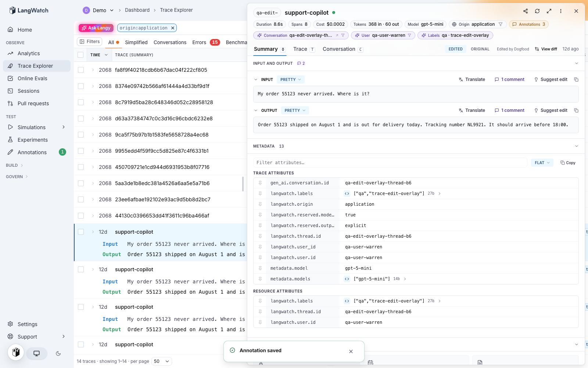The height and width of the screenshot is (368, 588).
Task: Show the Simplified traces view
Action: pyautogui.click(x=136, y=42)
